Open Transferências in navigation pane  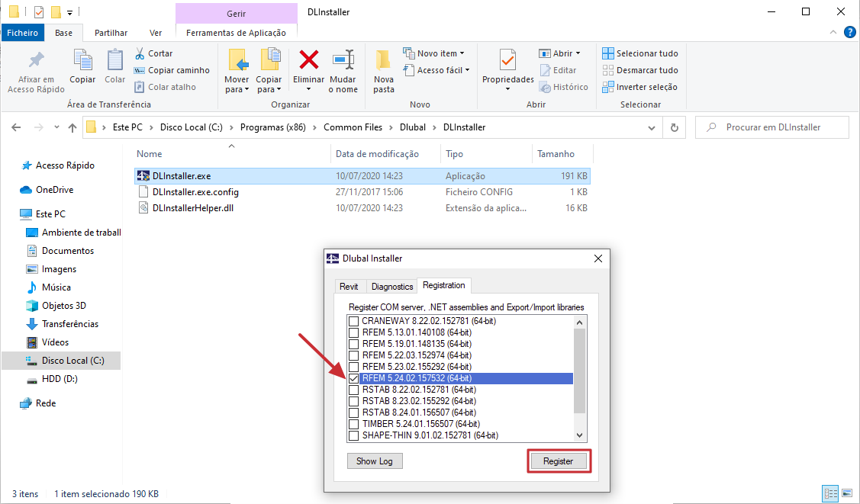pos(69,324)
